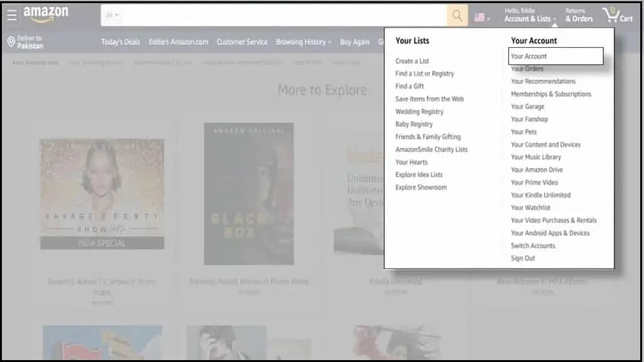Expand the Browsing History dropdown

[x=303, y=42]
